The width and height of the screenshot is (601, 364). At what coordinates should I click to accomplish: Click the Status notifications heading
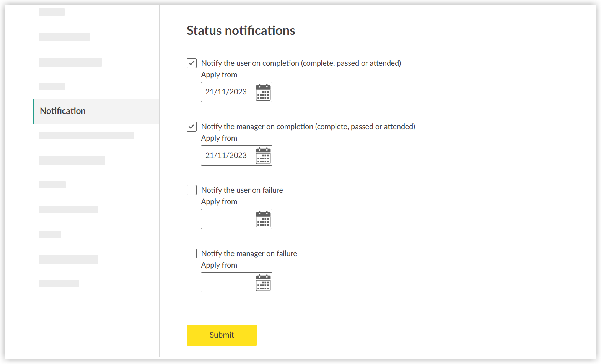click(x=241, y=31)
